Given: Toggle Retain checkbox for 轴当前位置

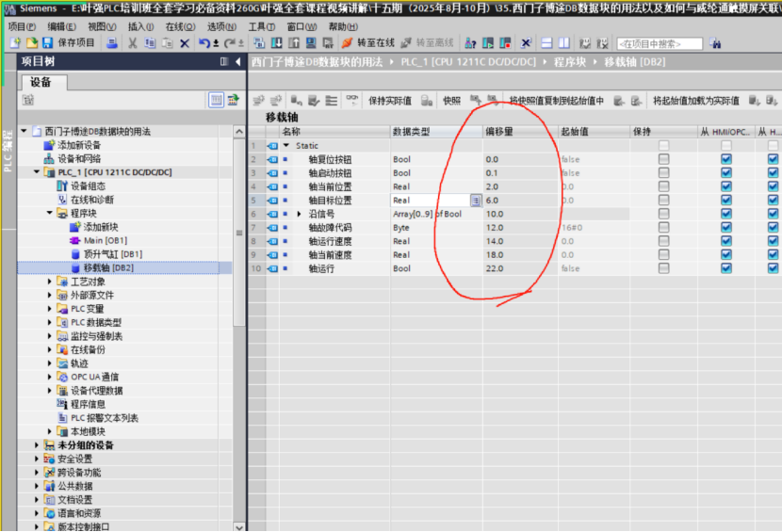Looking at the screenshot, I should 663,186.
